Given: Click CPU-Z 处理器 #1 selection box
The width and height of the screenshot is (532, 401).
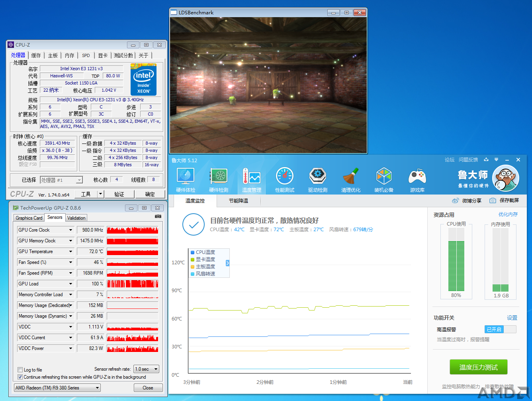Looking at the screenshot, I should [x=61, y=180].
